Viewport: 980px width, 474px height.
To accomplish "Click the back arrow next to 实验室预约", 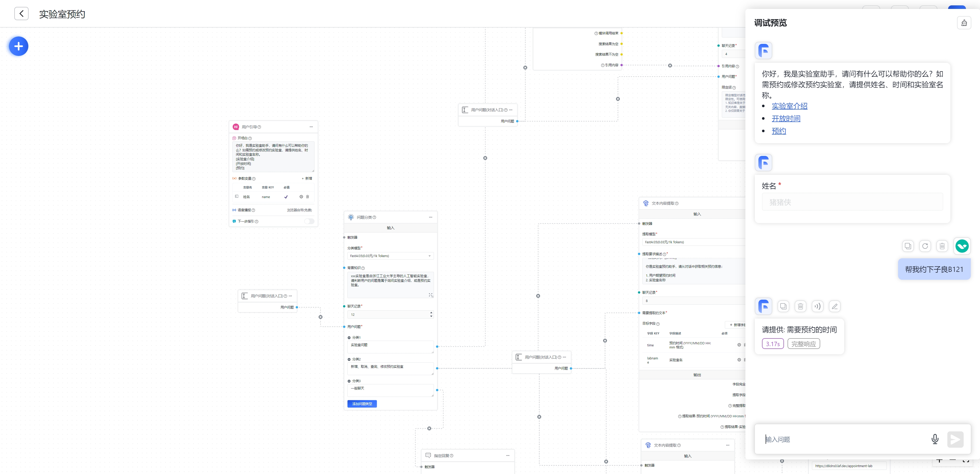I will (x=21, y=14).
